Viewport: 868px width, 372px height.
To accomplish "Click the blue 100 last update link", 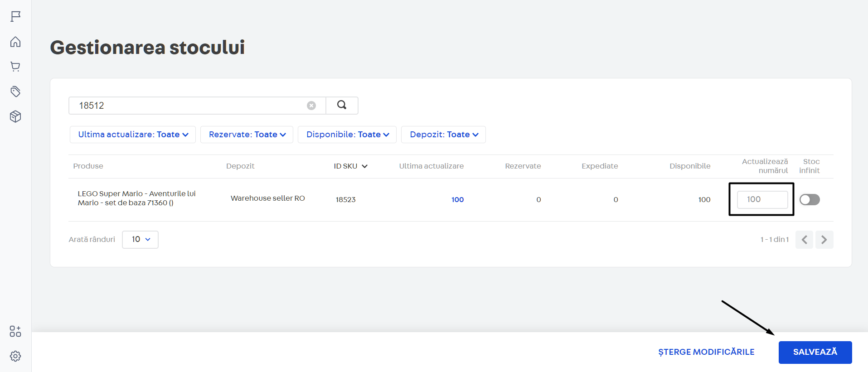I will (457, 199).
